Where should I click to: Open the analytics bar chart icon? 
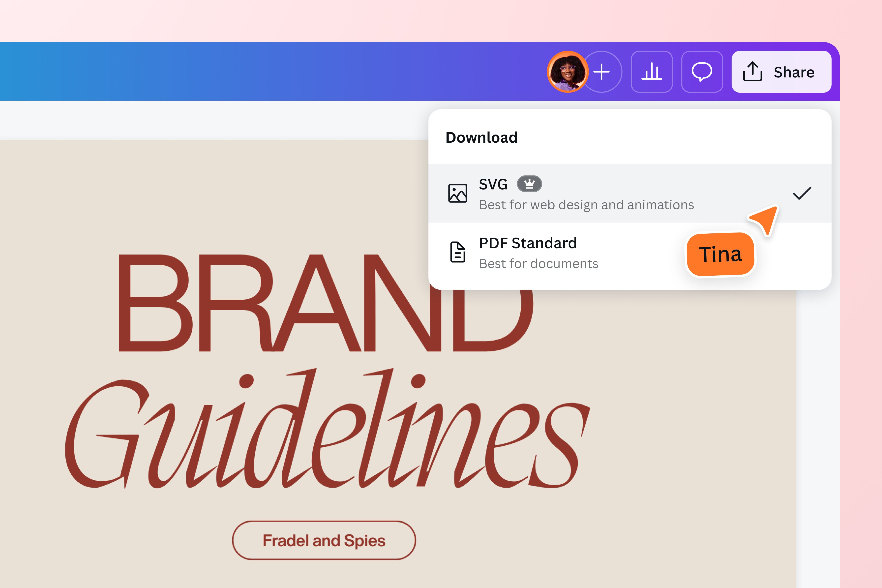coord(651,72)
